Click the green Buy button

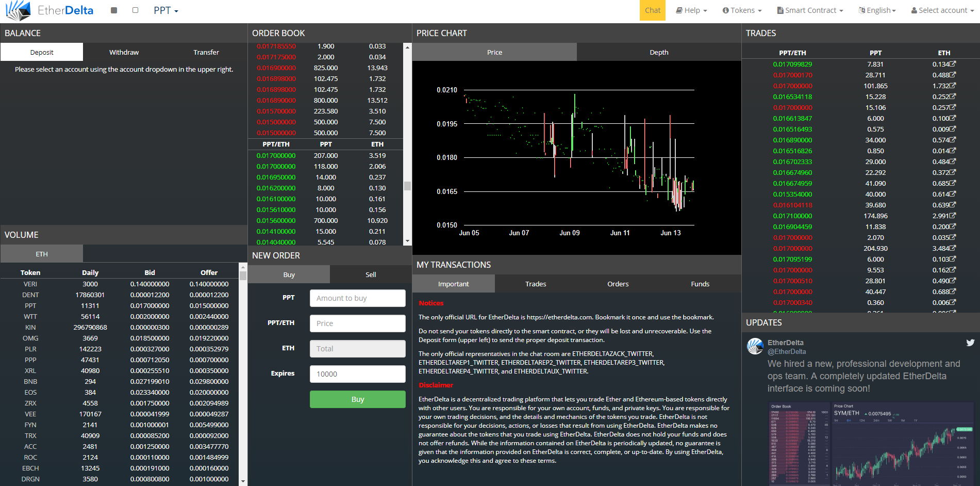[x=358, y=399]
